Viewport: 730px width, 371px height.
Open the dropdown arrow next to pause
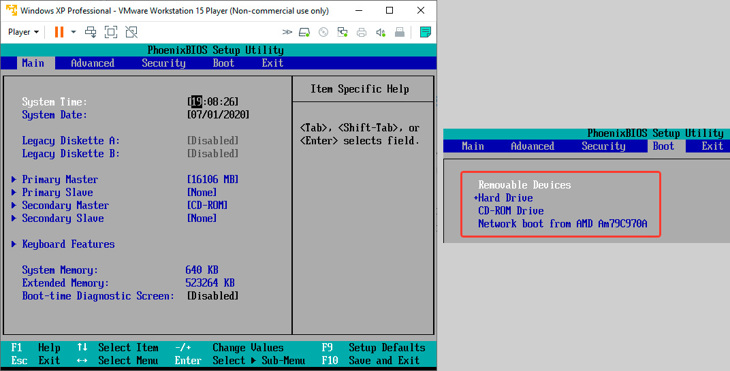point(73,32)
